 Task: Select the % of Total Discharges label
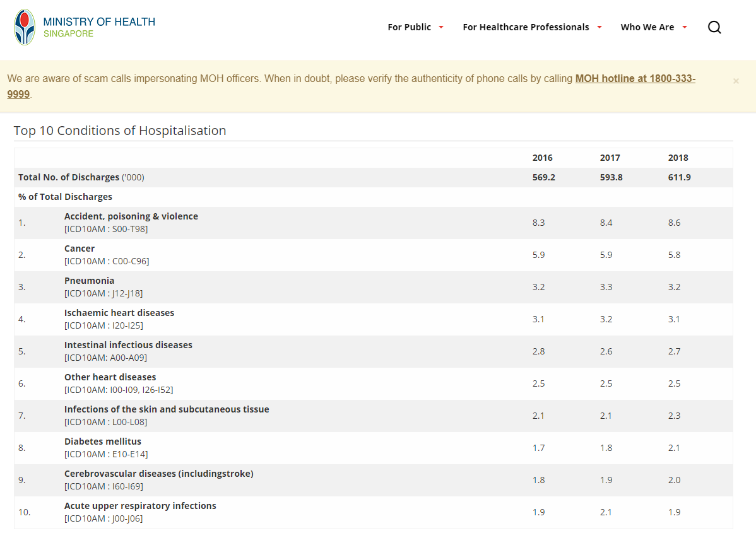point(65,197)
